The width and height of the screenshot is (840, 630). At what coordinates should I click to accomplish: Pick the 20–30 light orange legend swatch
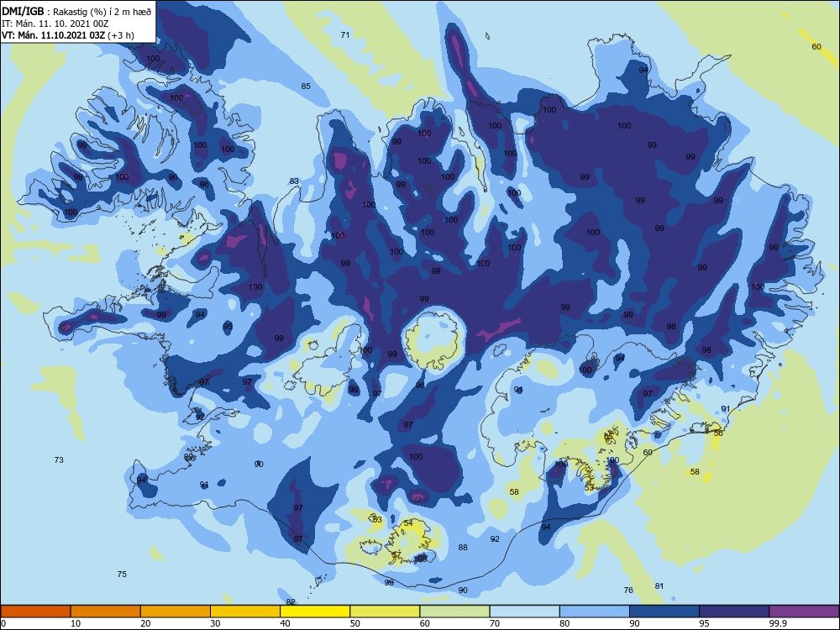pos(176,612)
